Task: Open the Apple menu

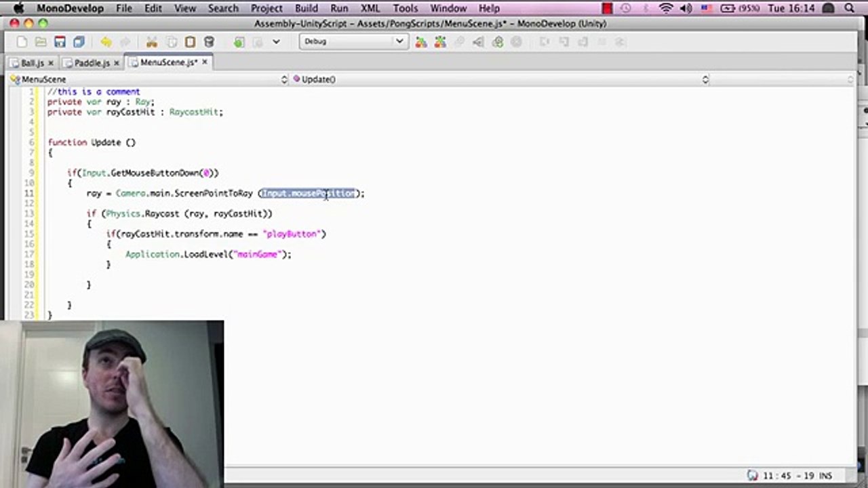Action: [x=18, y=8]
